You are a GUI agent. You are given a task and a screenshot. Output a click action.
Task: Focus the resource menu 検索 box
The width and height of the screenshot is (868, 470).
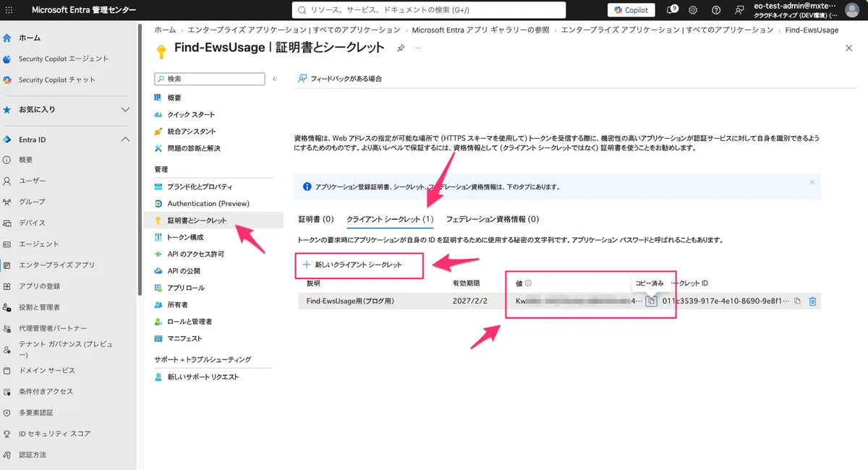(210, 79)
